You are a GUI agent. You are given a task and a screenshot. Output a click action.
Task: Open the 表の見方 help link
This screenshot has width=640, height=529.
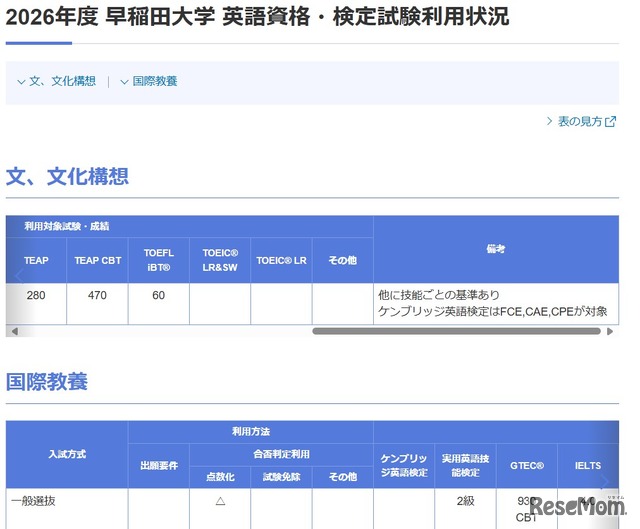[x=580, y=121]
